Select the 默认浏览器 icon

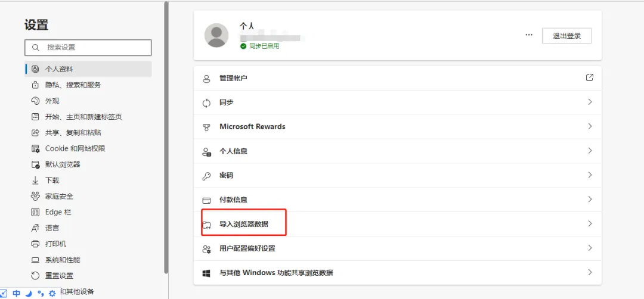point(35,164)
